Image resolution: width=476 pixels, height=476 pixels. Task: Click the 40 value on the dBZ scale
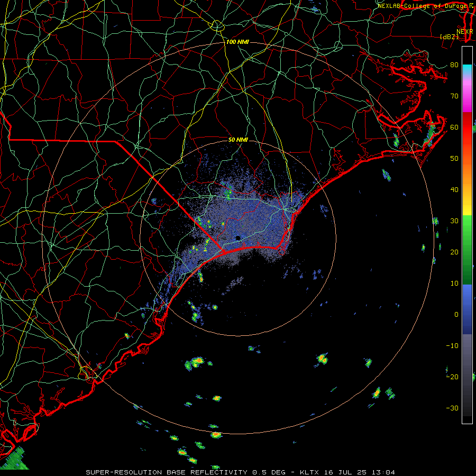pyautogui.click(x=454, y=190)
